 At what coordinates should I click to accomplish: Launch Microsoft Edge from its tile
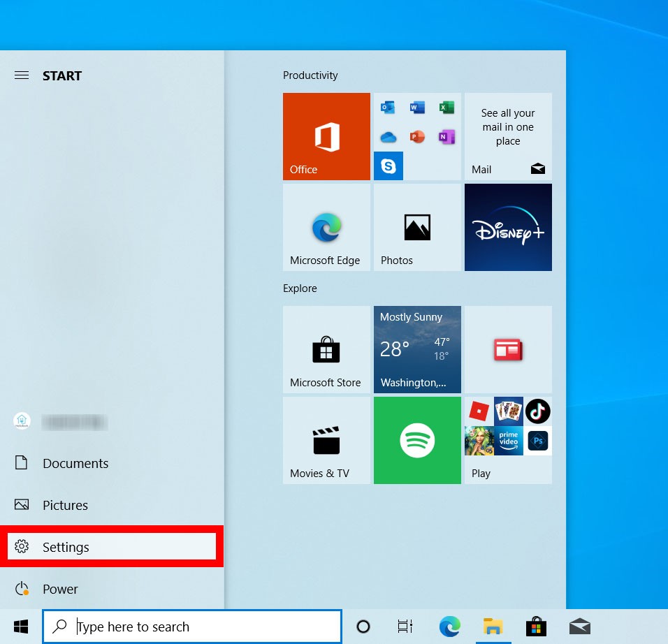(x=326, y=227)
